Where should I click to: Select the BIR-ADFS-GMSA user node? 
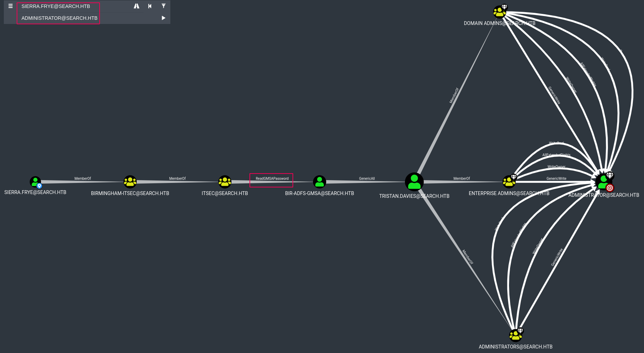pyautogui.click(x=319, y=182)
